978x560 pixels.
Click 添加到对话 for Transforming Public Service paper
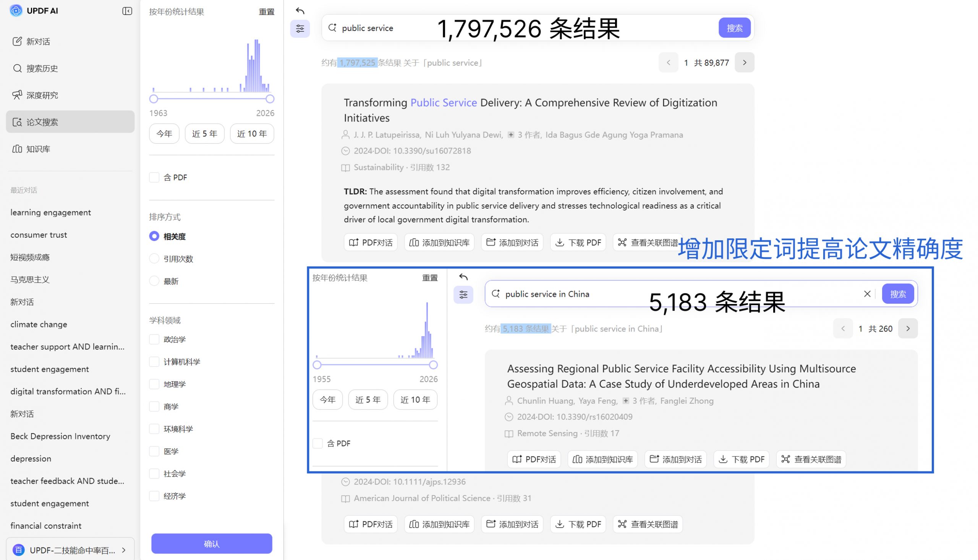(512, 242)
